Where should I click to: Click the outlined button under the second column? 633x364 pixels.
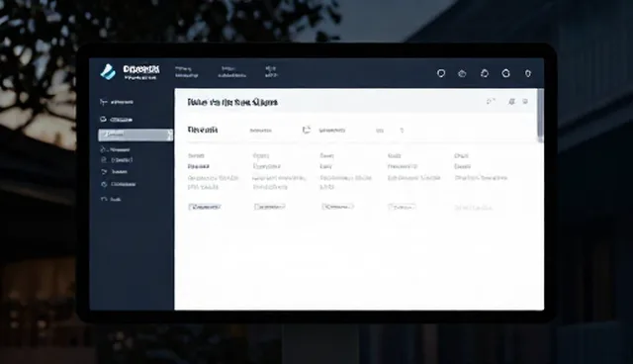270,207
